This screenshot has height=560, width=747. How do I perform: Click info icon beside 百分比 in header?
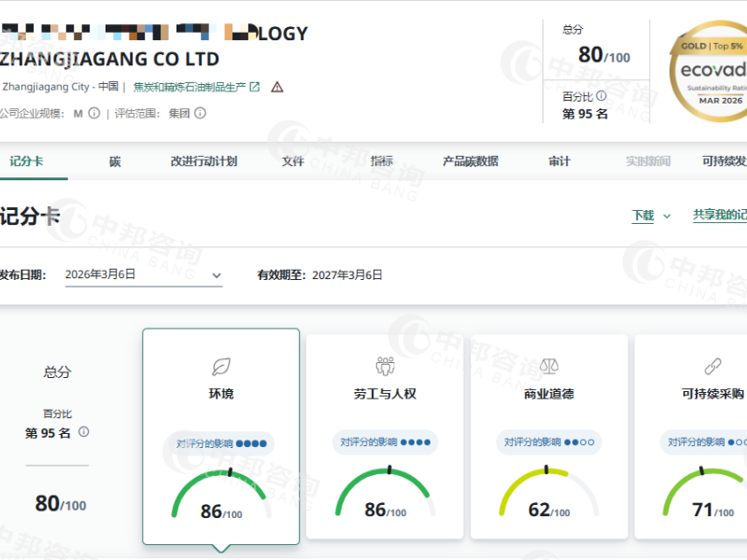(601, 95)
